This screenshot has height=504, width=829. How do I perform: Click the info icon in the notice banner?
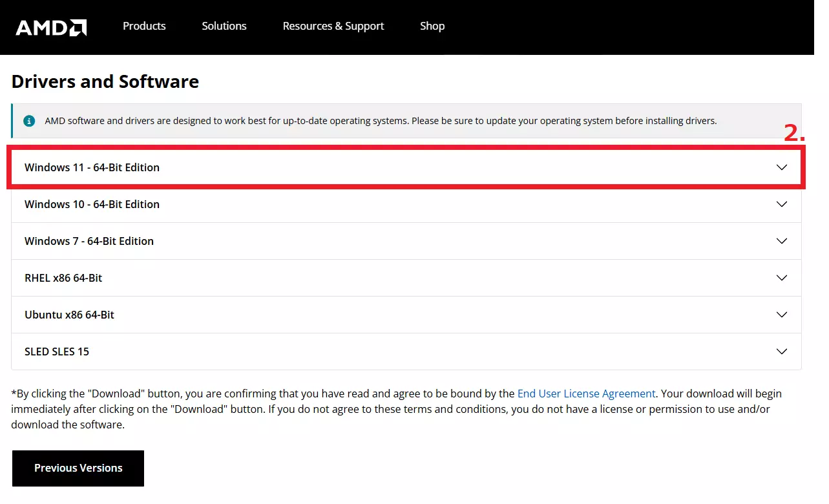[x=29, y=121]
